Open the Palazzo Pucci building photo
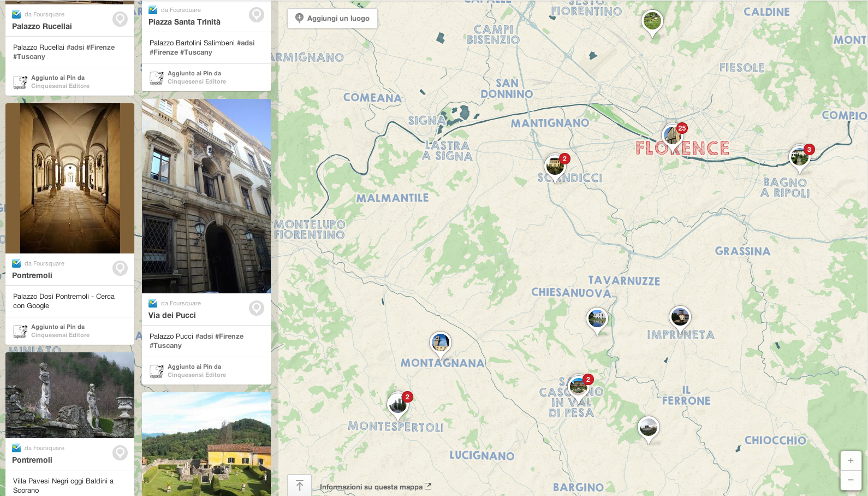 pyautogui.click(x=206, y=196)
